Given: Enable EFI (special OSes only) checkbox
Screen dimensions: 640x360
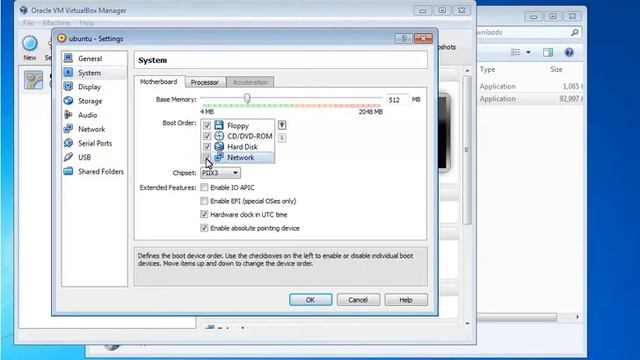Looking at the screenshot, I should point(204,201).
